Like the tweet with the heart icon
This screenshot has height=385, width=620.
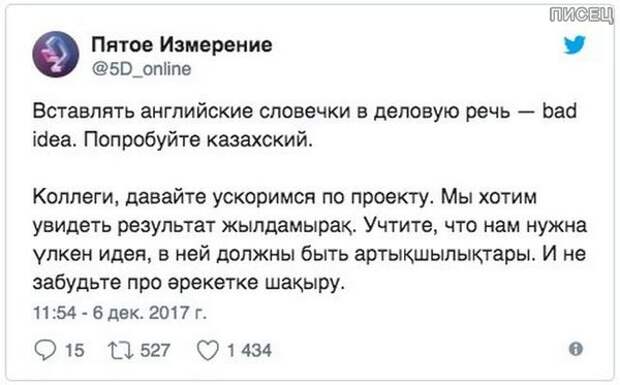[208, 350]
